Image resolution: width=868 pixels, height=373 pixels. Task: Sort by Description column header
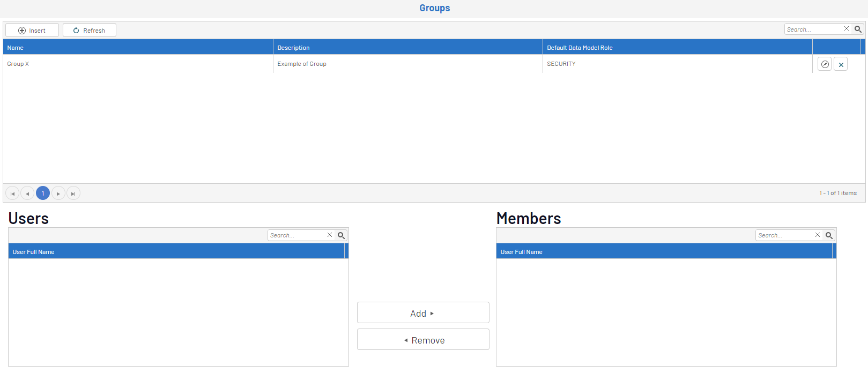pyautogui.click(x=408, y=47)
